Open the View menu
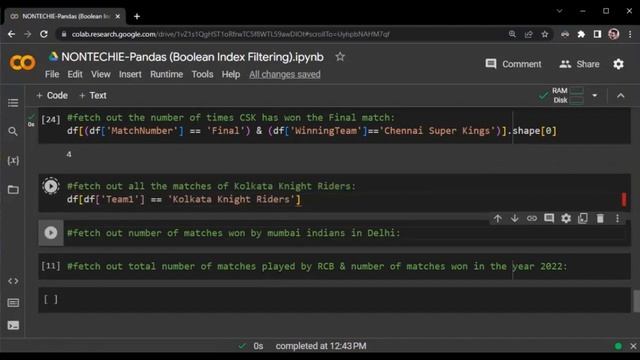640x360 pixels. [x=100, y=74]
